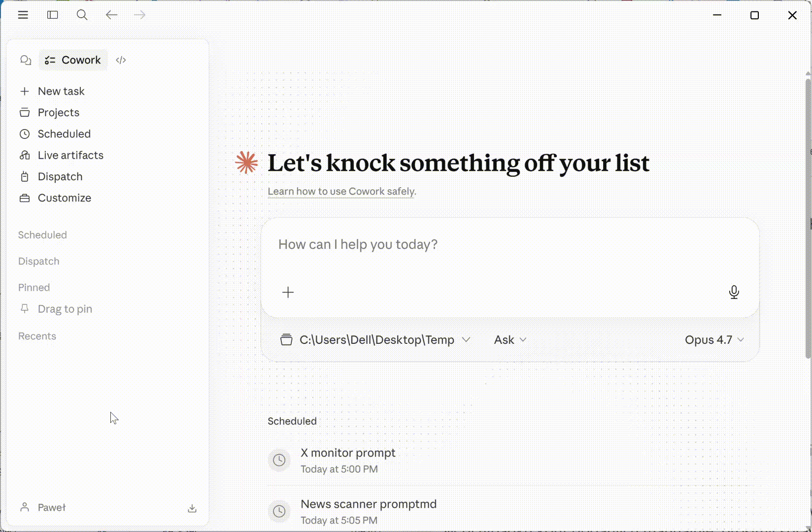Go forward with the right arrow

tap(140, 15)
